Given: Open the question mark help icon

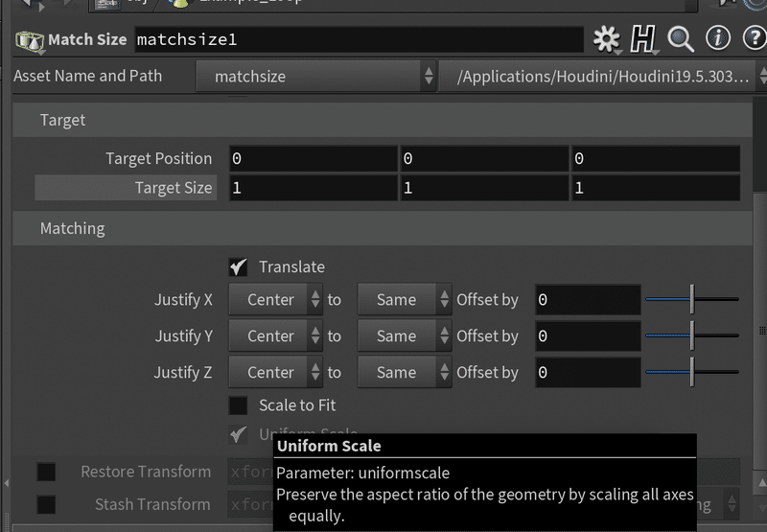Looking at the screenshot, I should [750, 39].
